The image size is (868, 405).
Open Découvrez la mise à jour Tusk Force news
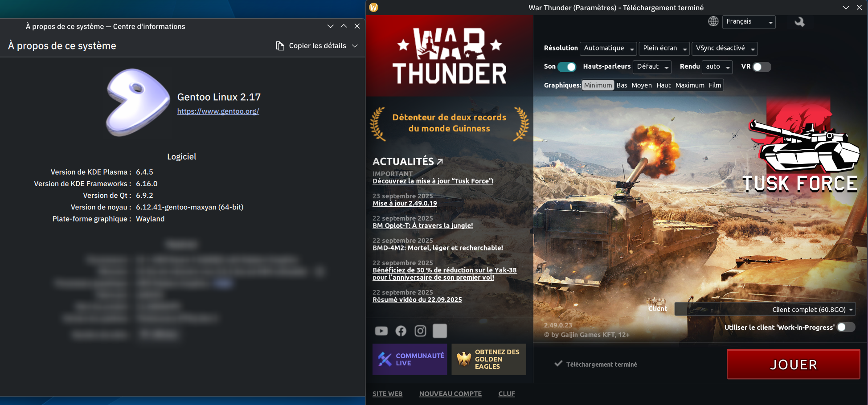[433, 181]
